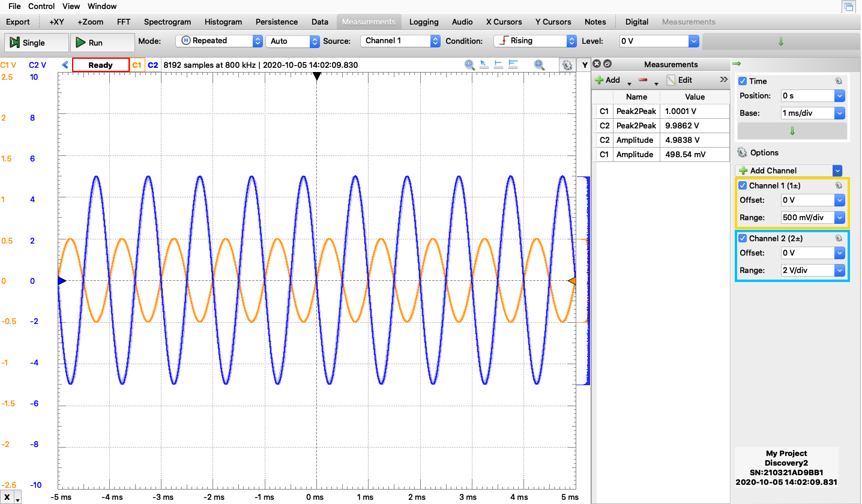The height and width of the screenshot is (504, 862).
Task: Open the FFT view
Action: 124,22
